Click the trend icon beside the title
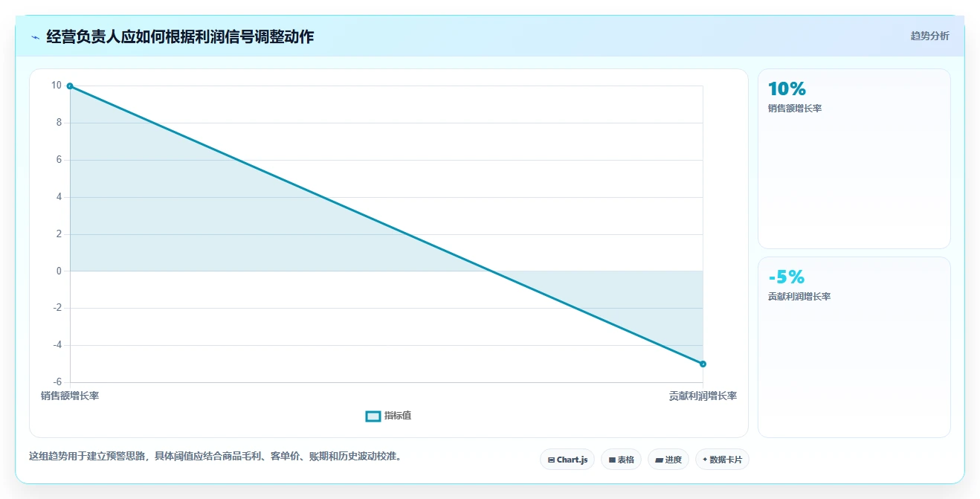The image size is (980, 499). pyautogui.click(x=35, y=37)
